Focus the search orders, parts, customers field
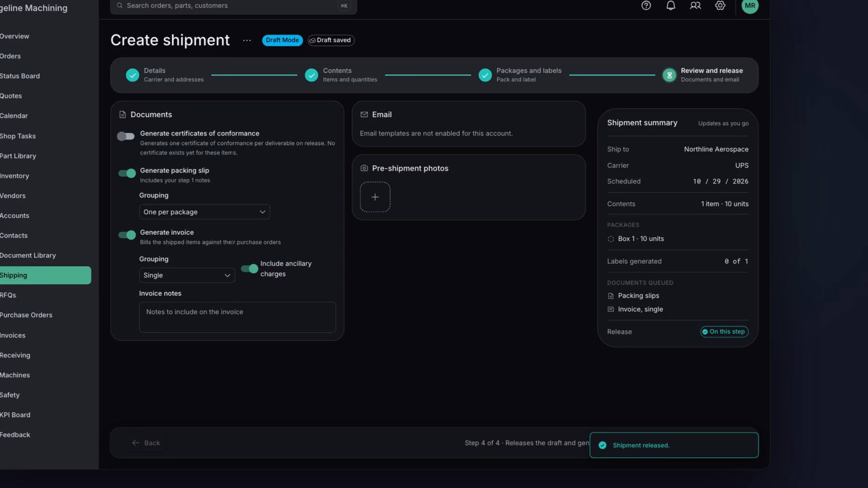 pyautogui.click(x=233, y=5)
